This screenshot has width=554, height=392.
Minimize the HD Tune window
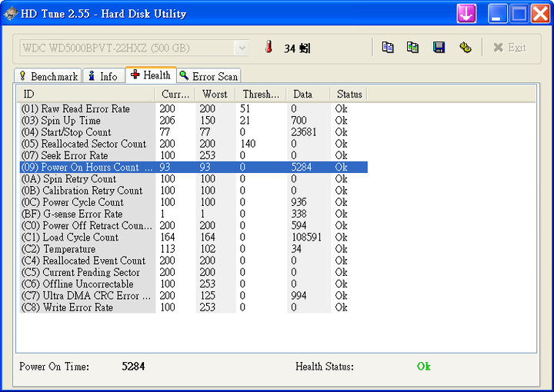(x=498, y=14)
